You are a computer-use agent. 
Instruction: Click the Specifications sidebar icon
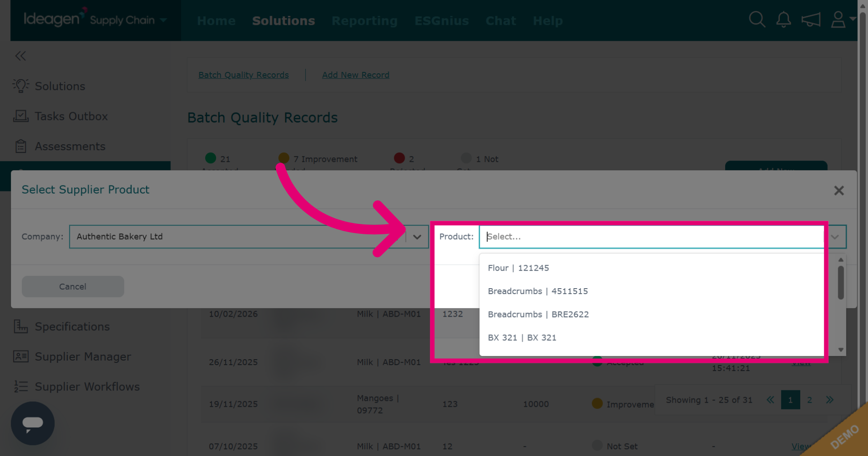tap(21, 326)
